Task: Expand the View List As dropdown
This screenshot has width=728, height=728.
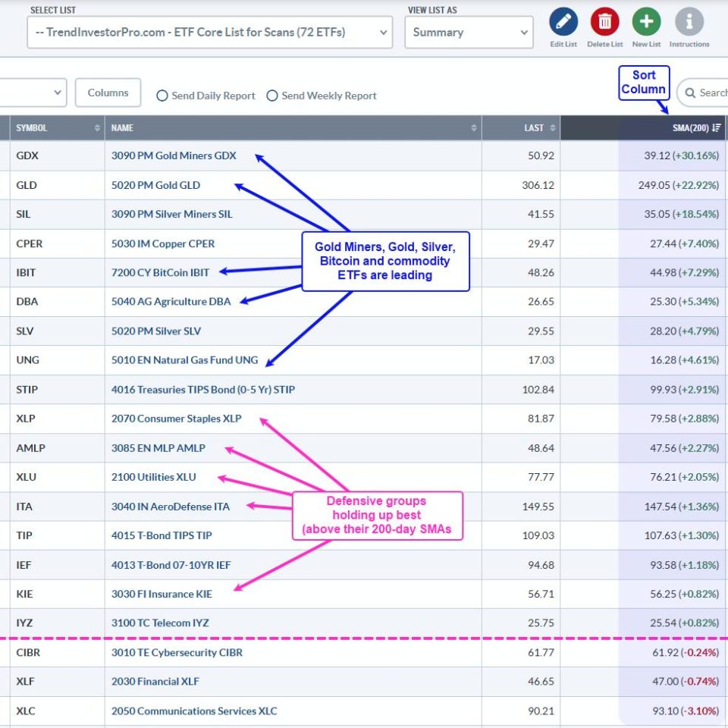Action: [x=468, y=33]
